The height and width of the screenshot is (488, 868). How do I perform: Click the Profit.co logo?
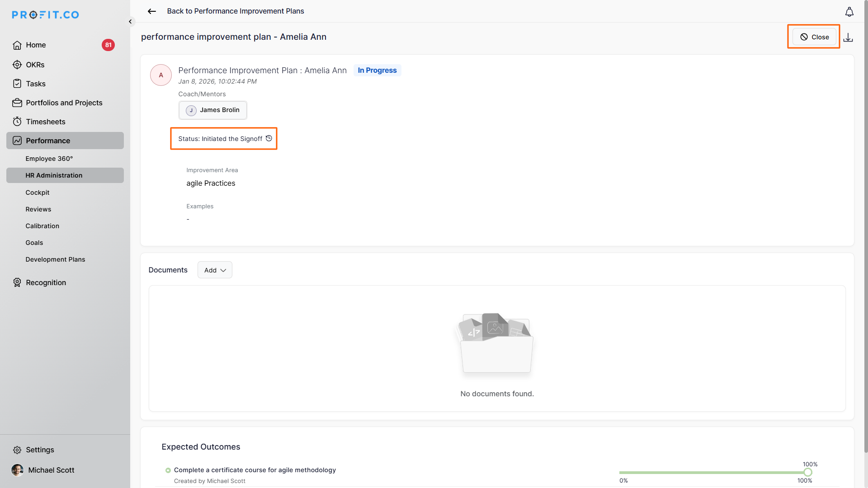coord(45,15)
